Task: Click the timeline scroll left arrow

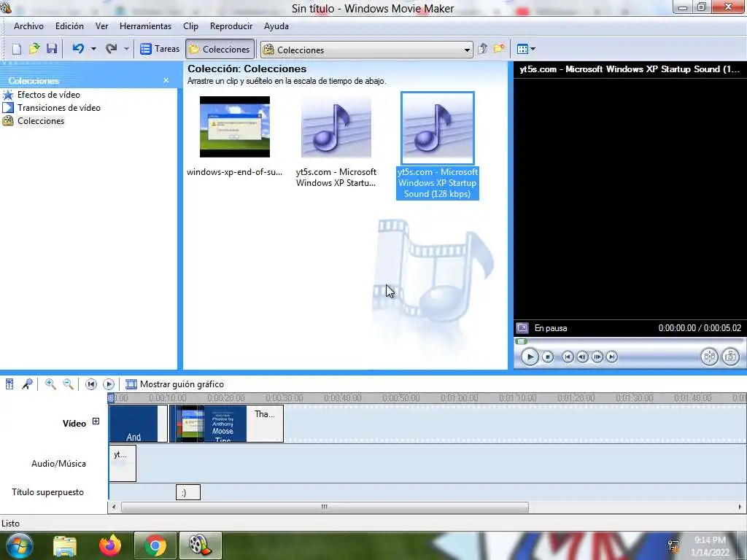Action: [x=113, y=507]
